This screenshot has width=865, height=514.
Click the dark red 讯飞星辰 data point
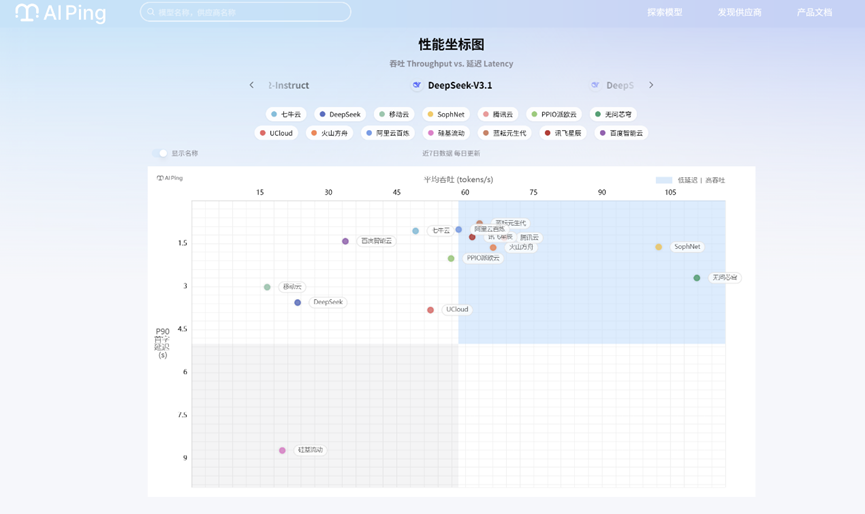pyautogui.click(x=472, y=237)
